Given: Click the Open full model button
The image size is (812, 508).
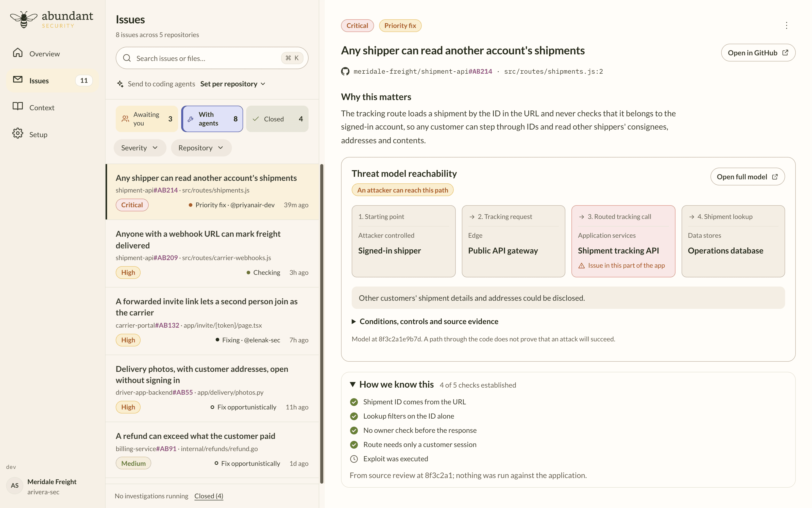Looking at the screenshot, I should pos(747,177).
